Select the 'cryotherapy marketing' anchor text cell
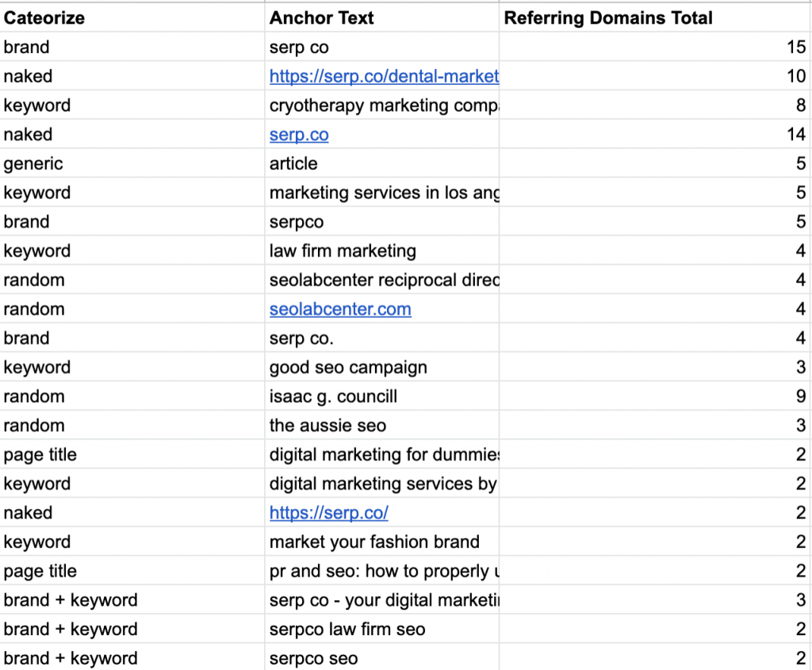This screenshot has height=670, width=812. 381,105
